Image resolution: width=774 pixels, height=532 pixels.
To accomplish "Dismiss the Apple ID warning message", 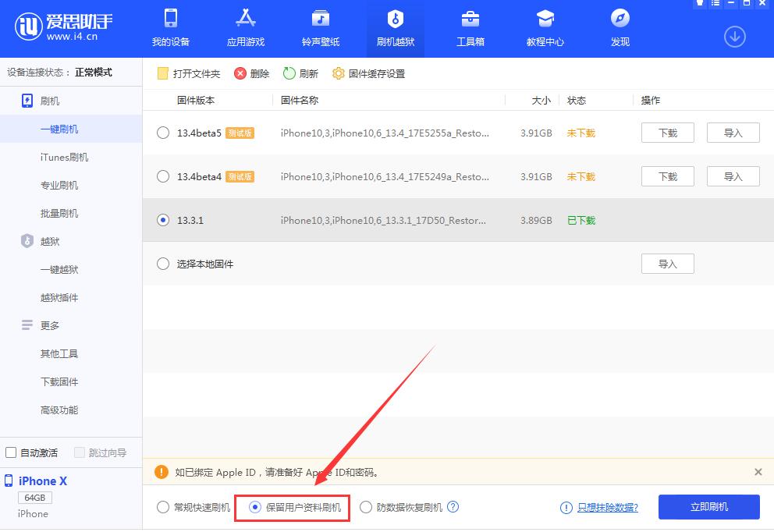I will (758, 472).
